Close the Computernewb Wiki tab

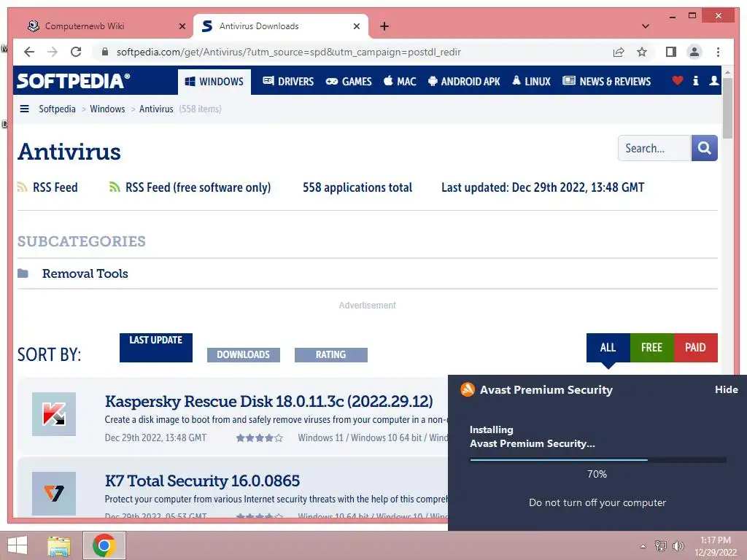182,26
